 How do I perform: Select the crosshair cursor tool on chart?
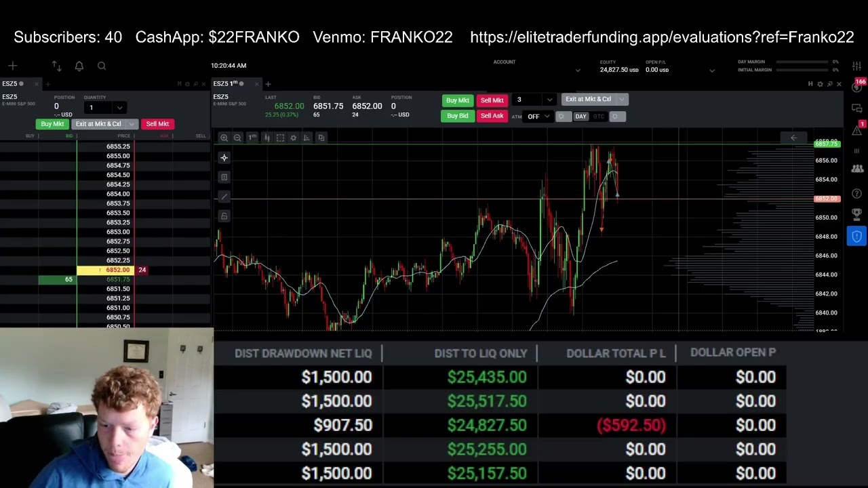(224, 158)
